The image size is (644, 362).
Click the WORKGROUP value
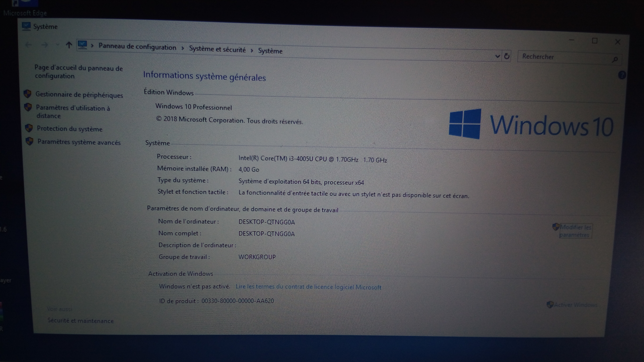click(257, 257)
